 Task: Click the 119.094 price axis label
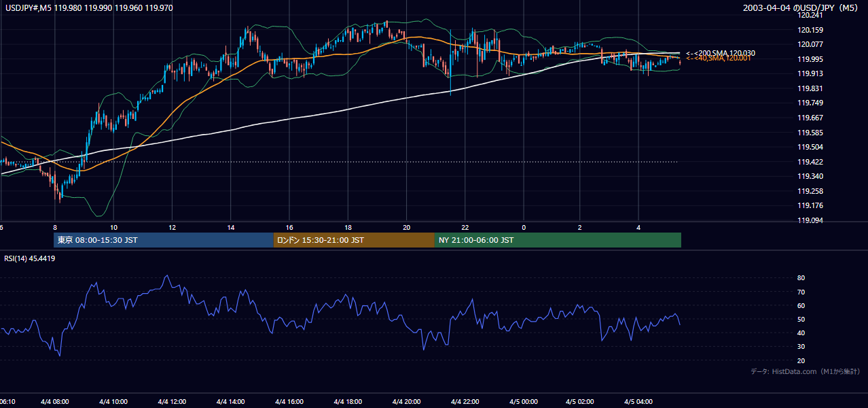pyautogui.click(x=810, y=220)
